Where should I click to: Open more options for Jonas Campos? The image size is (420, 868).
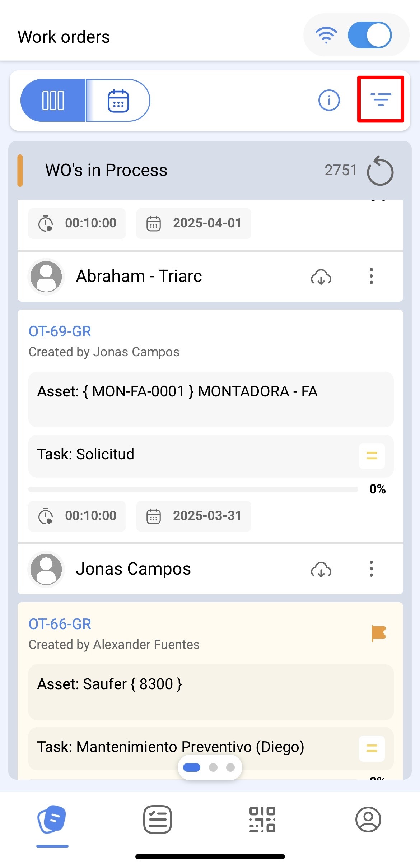click(371, 569)
